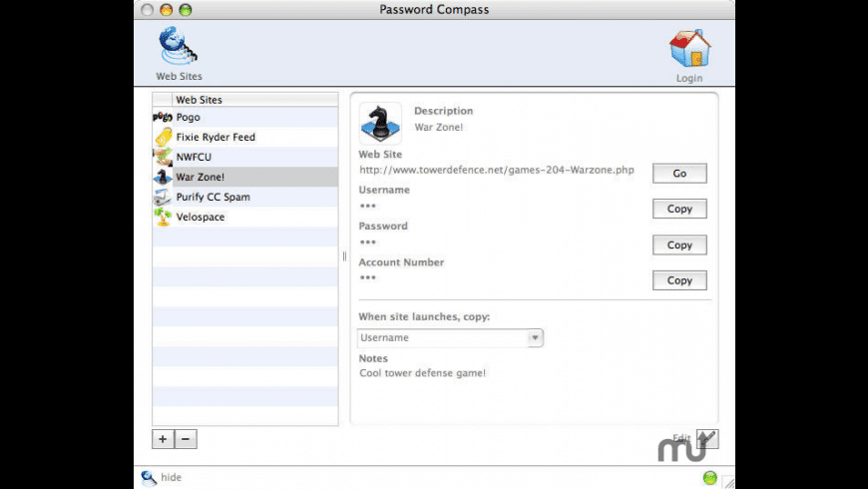868x489 pixels.
Task: Click the 'Cool tower defense game!' notes text
Action: coord(422,373)
